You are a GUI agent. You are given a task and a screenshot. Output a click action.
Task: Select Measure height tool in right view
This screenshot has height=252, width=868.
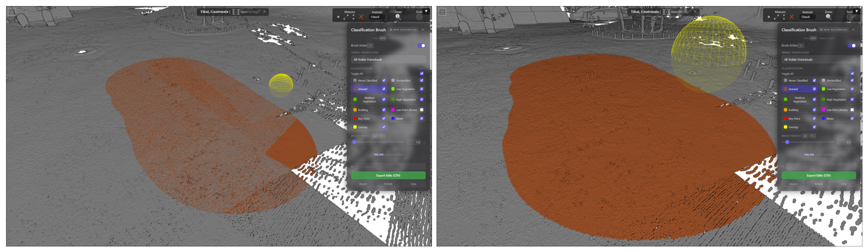(x=784, y=17)
